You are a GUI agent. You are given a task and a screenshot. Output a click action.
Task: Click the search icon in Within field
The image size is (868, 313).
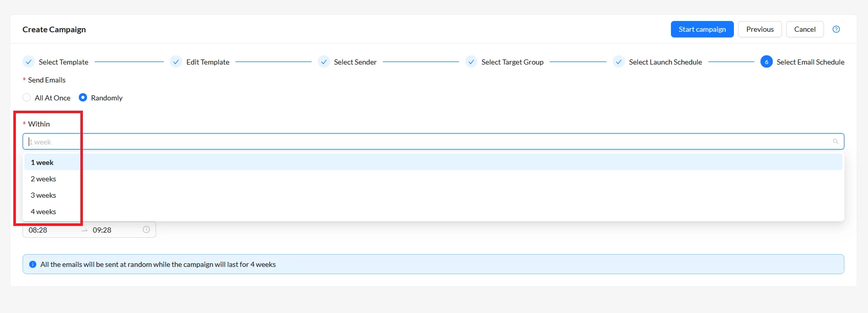point(835,142)
